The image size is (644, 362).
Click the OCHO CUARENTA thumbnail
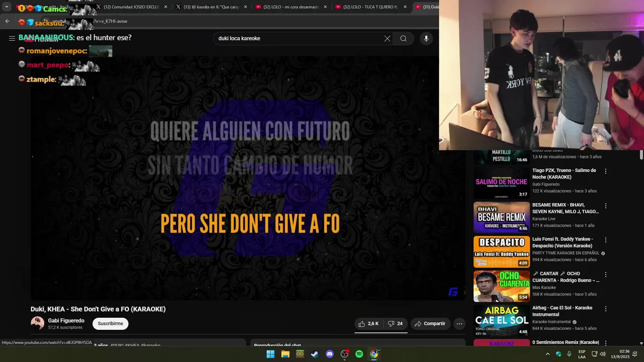click(x=502, y=286)
